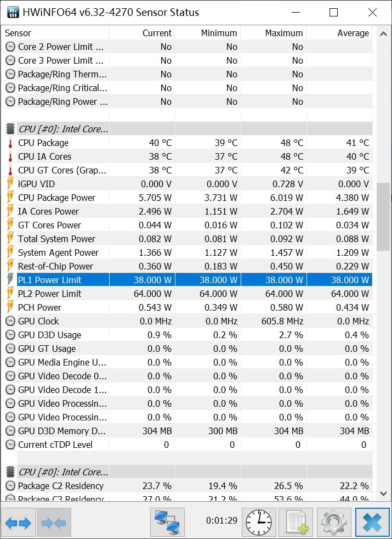Click the shrink view arrows button
Screen dimensions: 392x539
pyautogui.click(x=54, y=523)
